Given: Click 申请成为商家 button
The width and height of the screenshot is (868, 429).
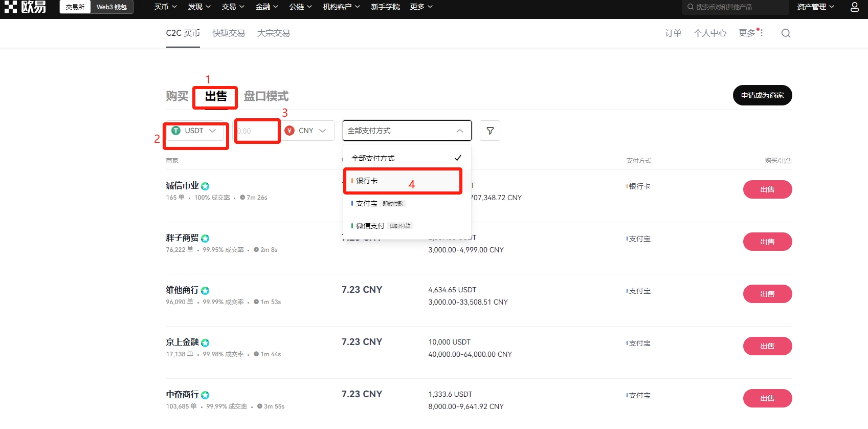Looking at the screenshot, I should tap(762, 95).
